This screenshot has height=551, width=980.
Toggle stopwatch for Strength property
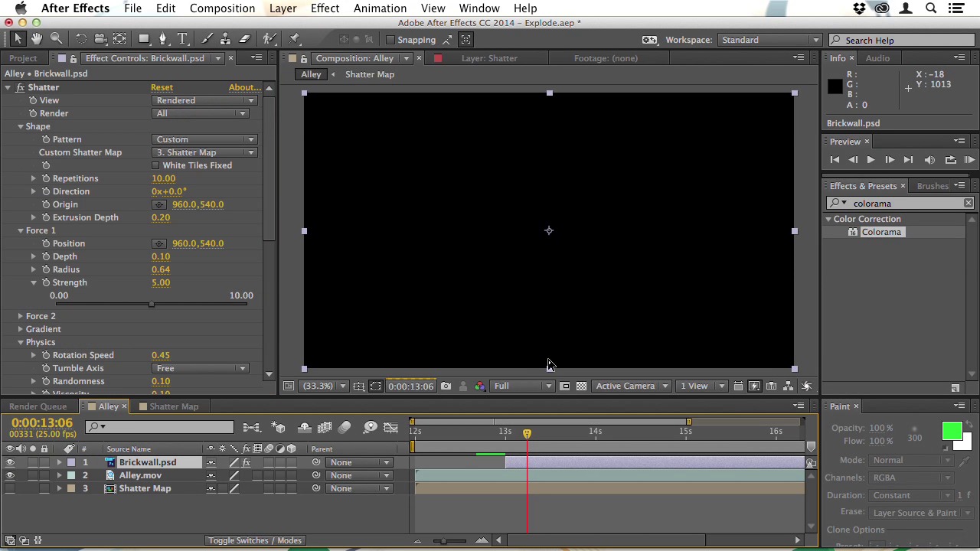[46, 282]
